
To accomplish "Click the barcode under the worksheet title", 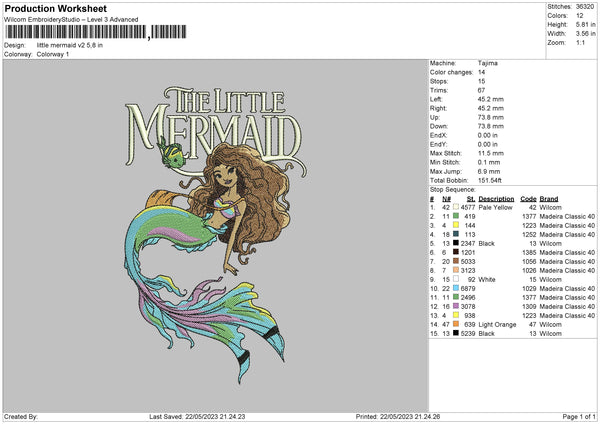I will pos(96,32).
